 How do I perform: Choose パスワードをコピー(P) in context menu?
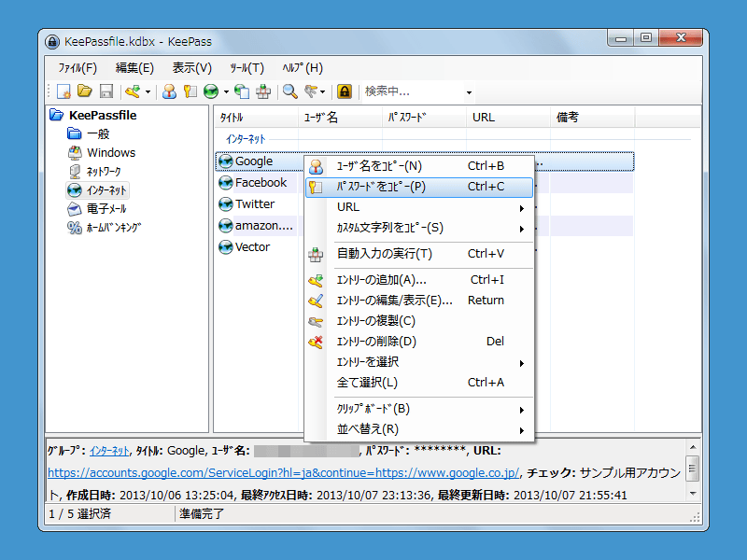pos(418,187)
